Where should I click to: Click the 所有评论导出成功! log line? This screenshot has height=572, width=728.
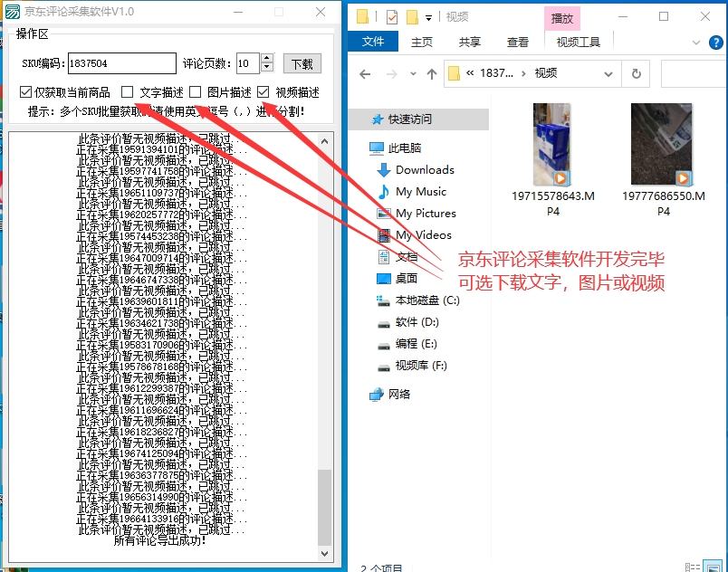tap(159, 540)
